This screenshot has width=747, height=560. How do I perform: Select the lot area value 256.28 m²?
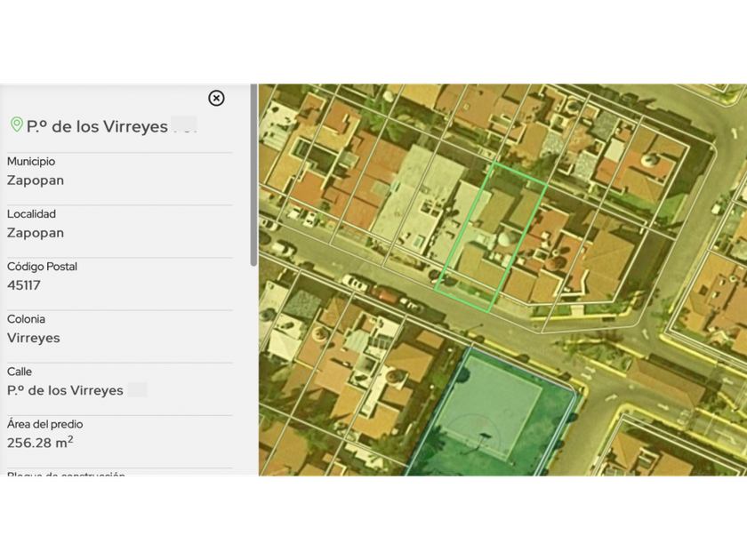point(41,443)
